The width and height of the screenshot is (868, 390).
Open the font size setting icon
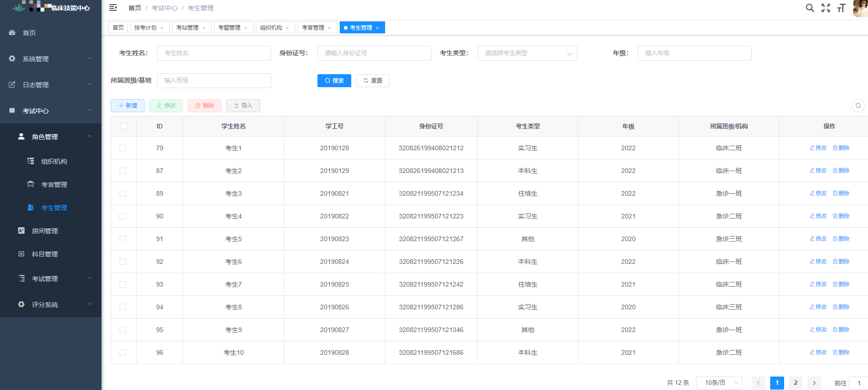coord(842,8)
